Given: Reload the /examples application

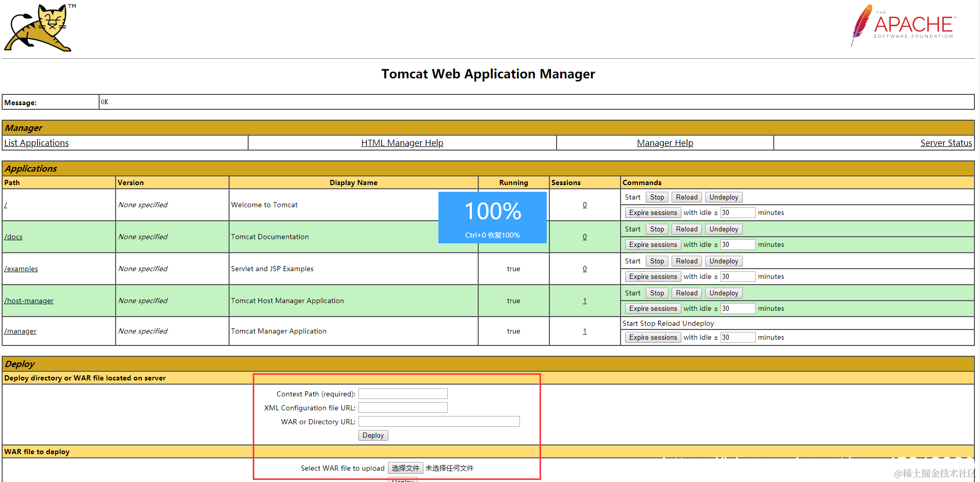Looking at the screenshot, I should [x=687, y=261].
